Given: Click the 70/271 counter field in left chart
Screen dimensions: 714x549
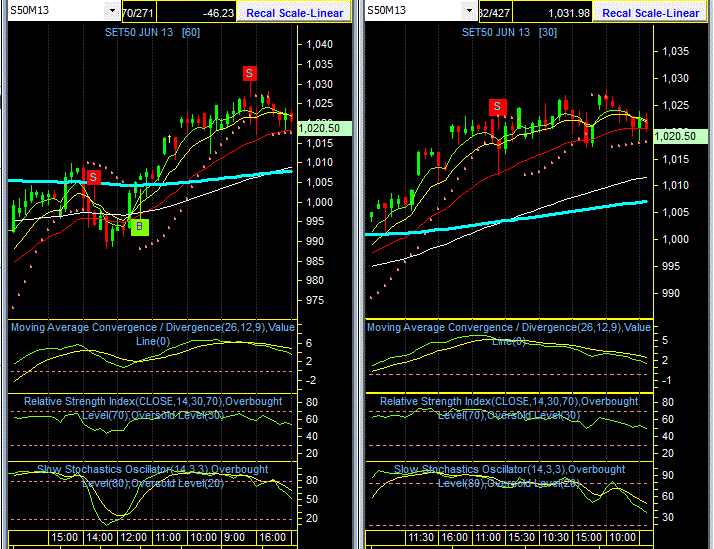Looking at the screenshot, I should click(138, 13).
